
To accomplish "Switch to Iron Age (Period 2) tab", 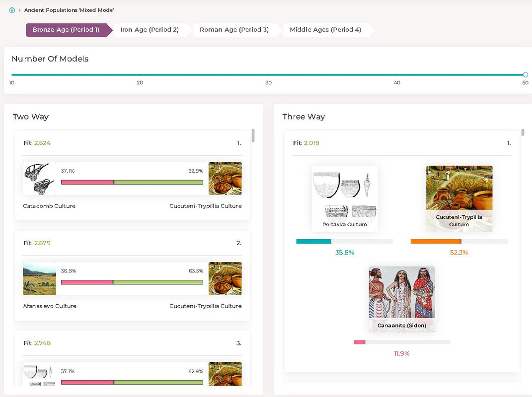I will tap(150, 30).
